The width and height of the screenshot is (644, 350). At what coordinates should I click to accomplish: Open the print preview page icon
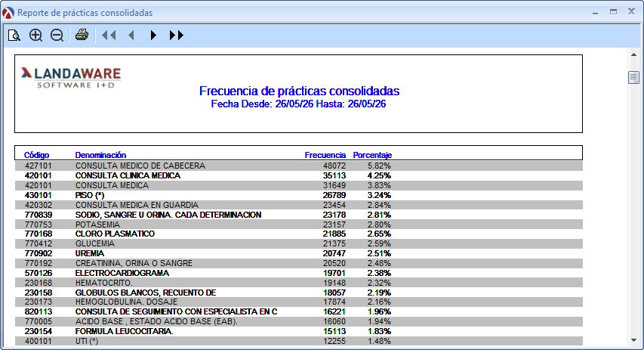click(14, 36)
